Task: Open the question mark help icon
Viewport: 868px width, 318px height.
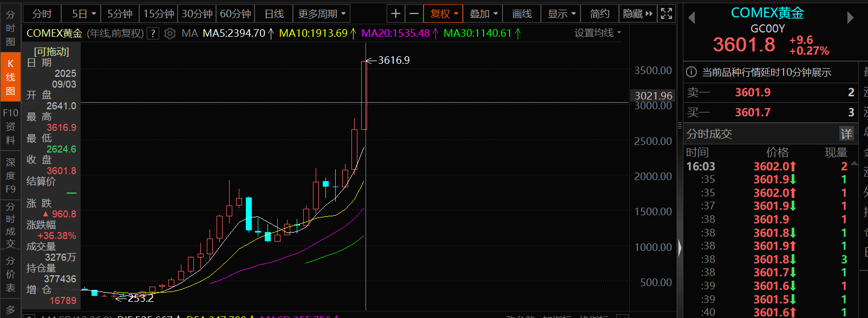Action: [153, 34]
